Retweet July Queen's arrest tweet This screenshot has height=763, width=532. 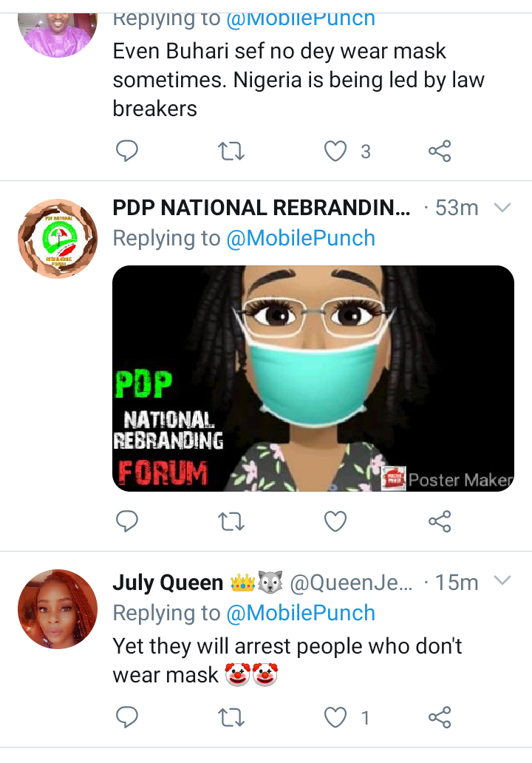click(231, 718)
